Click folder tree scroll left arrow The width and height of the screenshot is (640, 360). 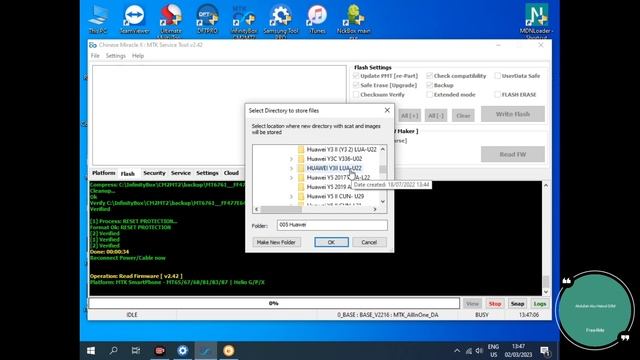point(256,209)
